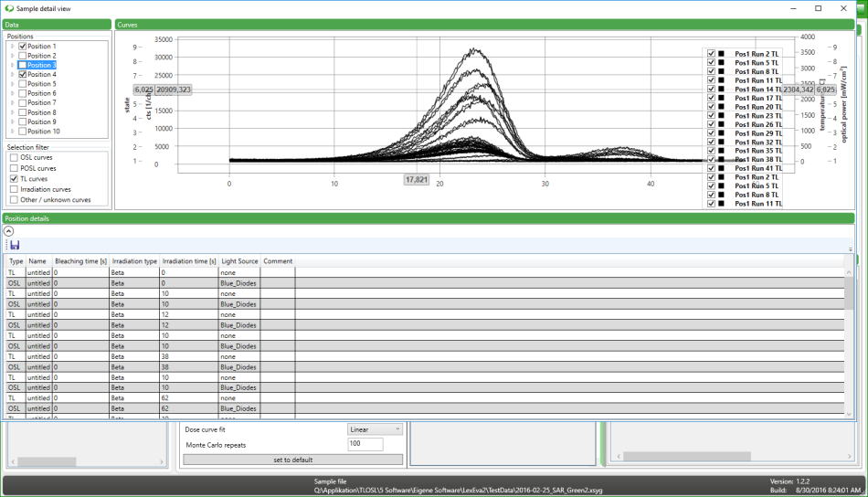Click the Position details panel header

(x=429, y=218)
